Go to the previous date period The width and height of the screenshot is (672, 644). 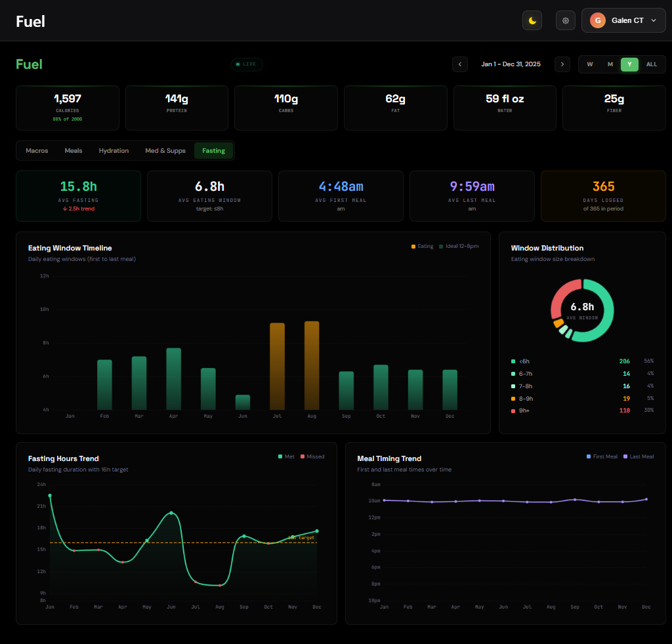coord(460,64)
